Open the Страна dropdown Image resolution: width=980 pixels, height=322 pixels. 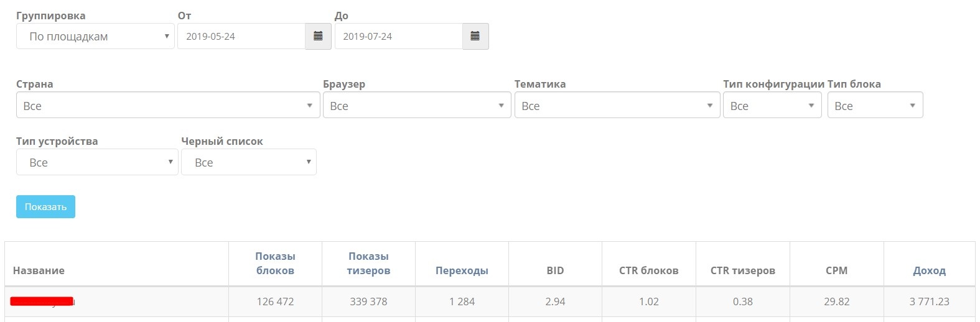pyautogui.click(x=168, y=105)
